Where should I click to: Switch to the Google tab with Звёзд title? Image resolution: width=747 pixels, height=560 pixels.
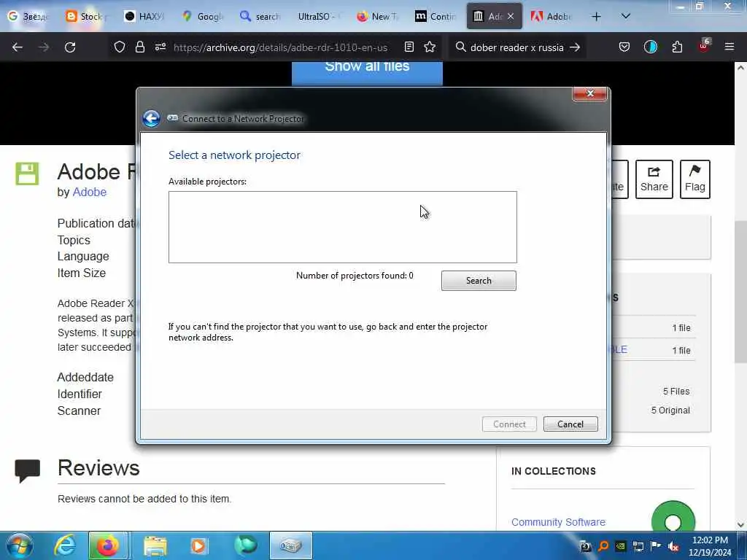click(28, 17)
